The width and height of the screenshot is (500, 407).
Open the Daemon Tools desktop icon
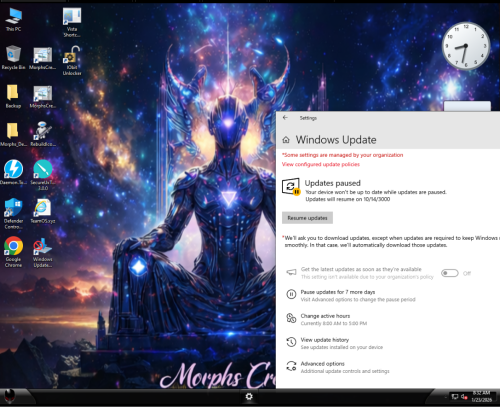point(13,172)
